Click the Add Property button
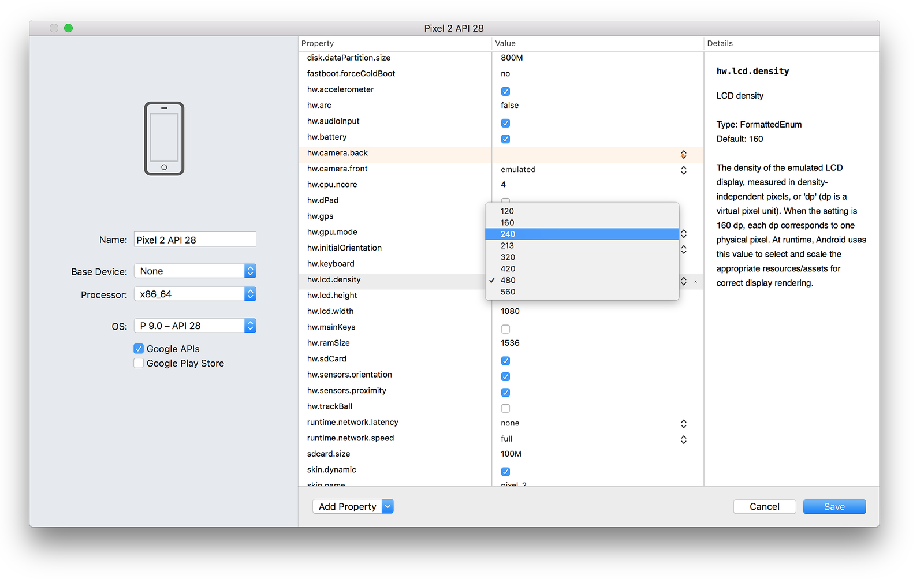 pos(347,506)
